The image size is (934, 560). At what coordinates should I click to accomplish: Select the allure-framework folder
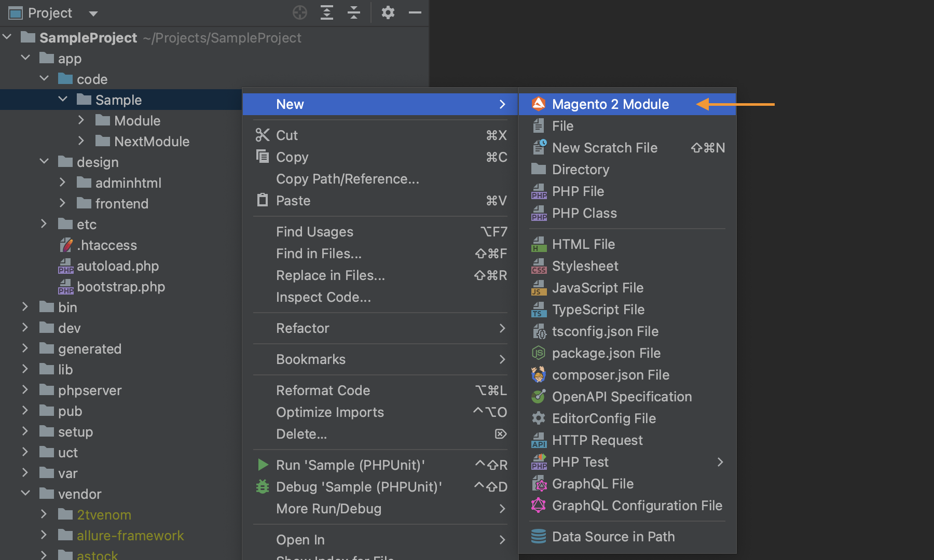[x=130, y=535]
